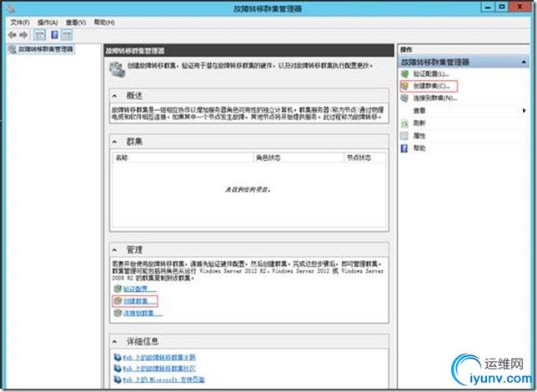This screenshot has width=537, height=392.
Task: Sort by 角色状态 column header
Action: [299, 158]
